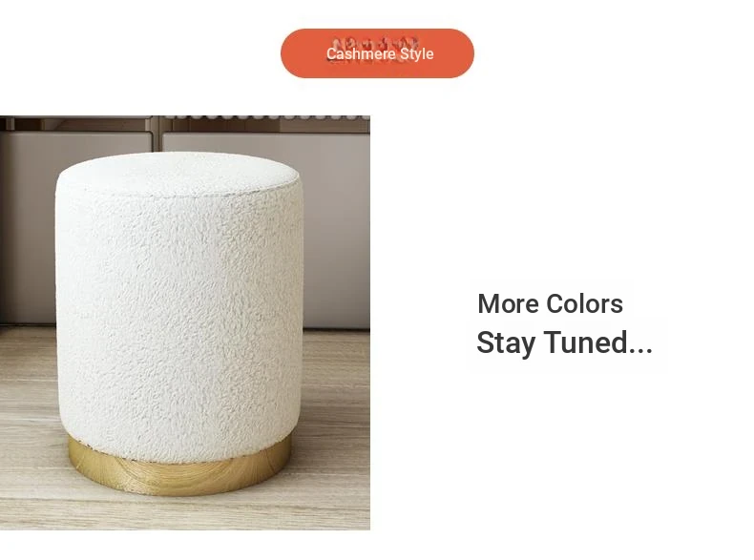Screen dimensions: 754x560
Task: Click the word More in the heading
Action: click(x=509, y=303)
